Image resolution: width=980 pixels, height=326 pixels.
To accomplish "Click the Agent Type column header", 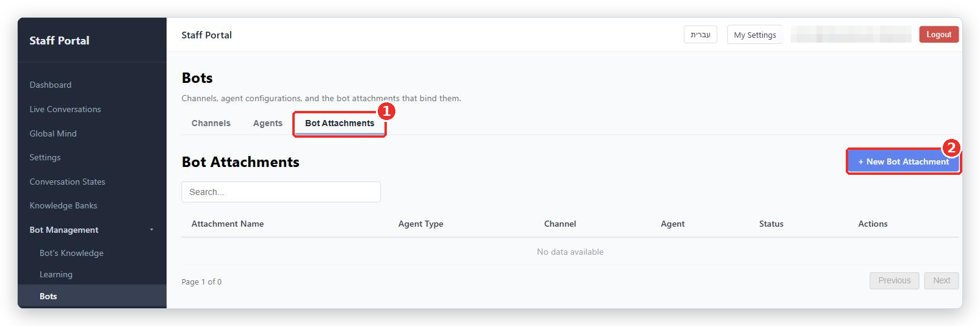I will pos(421,224).
